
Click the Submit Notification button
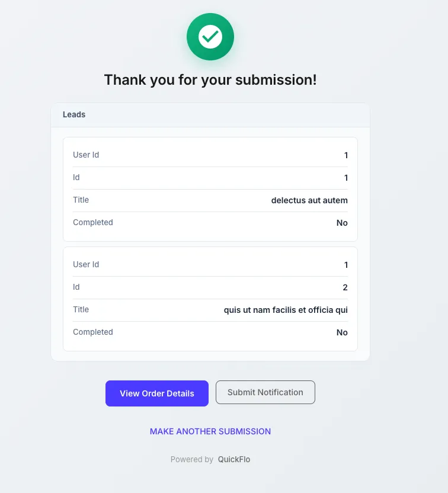coord(265,392)
